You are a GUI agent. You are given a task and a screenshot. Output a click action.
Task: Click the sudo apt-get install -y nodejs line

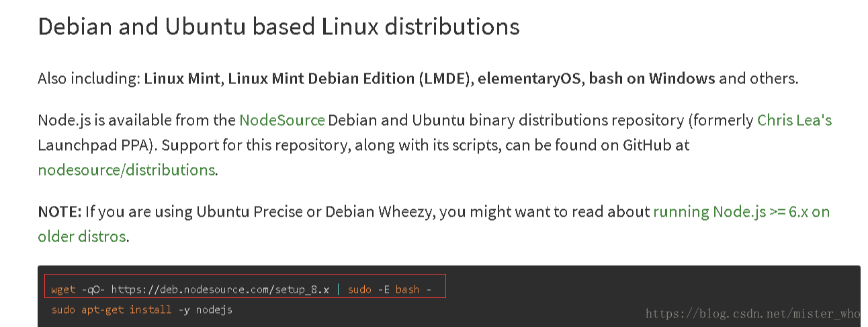coord(142,310)
